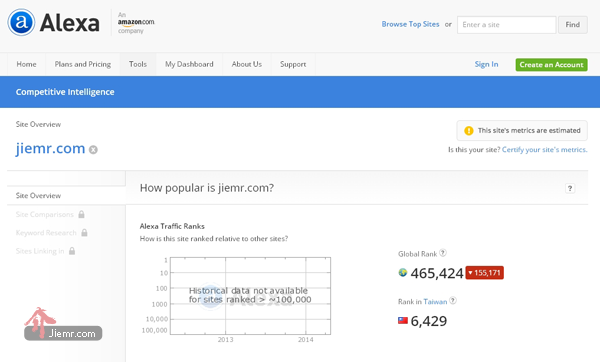Click the Global Rank help icon
Viewport: 600px width, 362px height.
point(443,253)
